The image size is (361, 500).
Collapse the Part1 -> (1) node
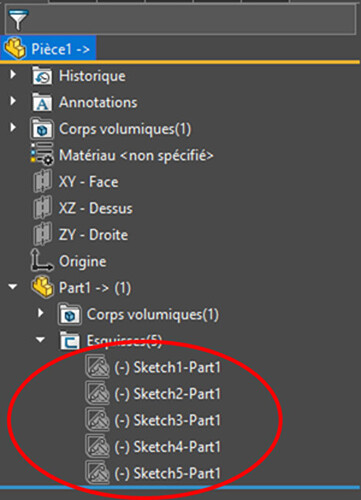(13, 287)
